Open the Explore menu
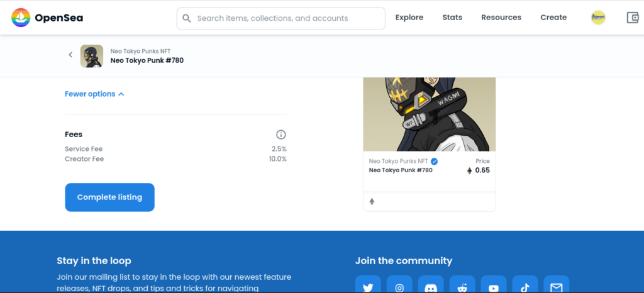The image size is (644, 293). coord(409,18)
